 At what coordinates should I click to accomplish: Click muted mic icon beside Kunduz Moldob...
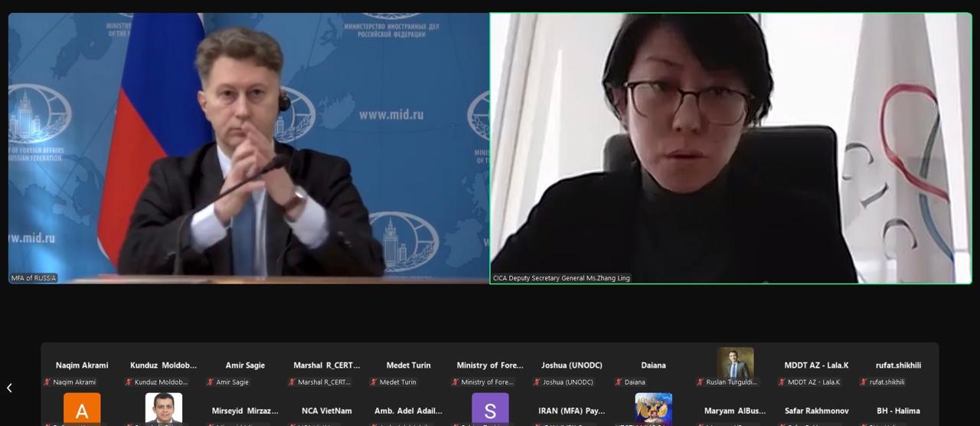129,382
